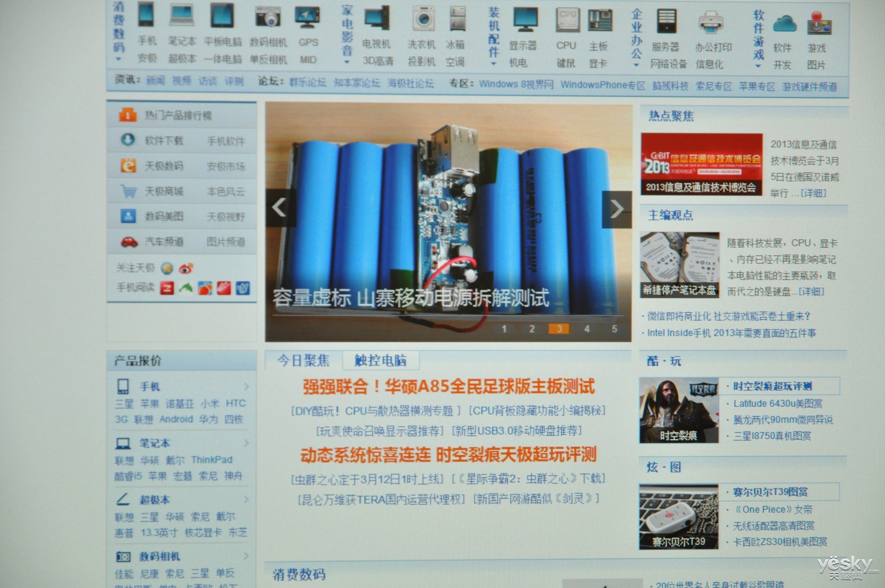Click the 软件下载 download icon
885x588 pixels.
click(128, 140)
